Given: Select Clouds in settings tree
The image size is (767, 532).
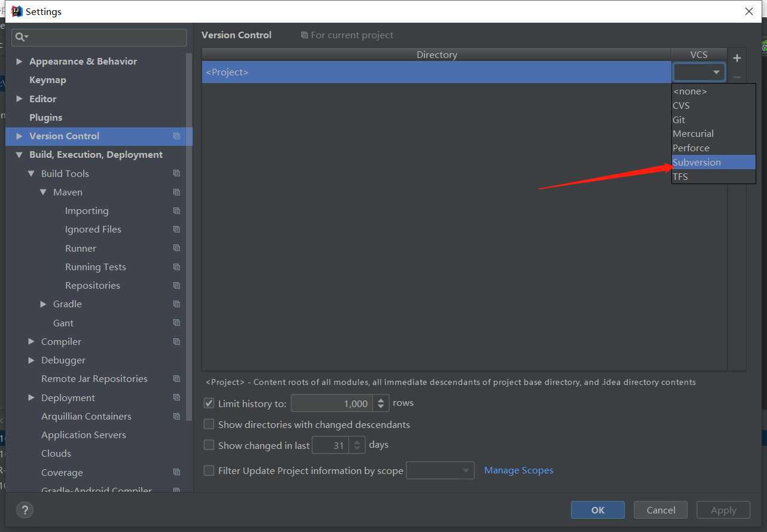Looking at the screenshot, I should pos(56,453).
